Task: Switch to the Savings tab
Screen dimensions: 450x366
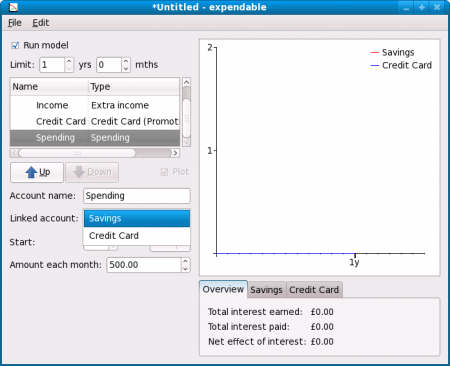Action: [x=266, y=290]
